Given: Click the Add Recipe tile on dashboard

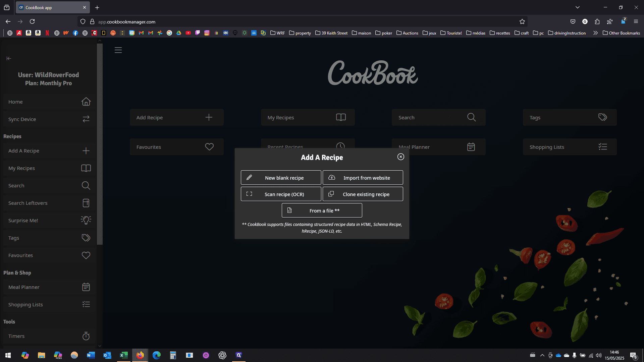Looking at the screenshot, I should point(177,117).
